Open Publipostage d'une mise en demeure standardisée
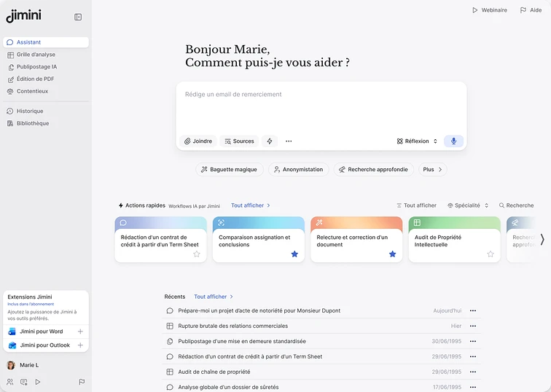Screen dimensions: 551x392 321,341
